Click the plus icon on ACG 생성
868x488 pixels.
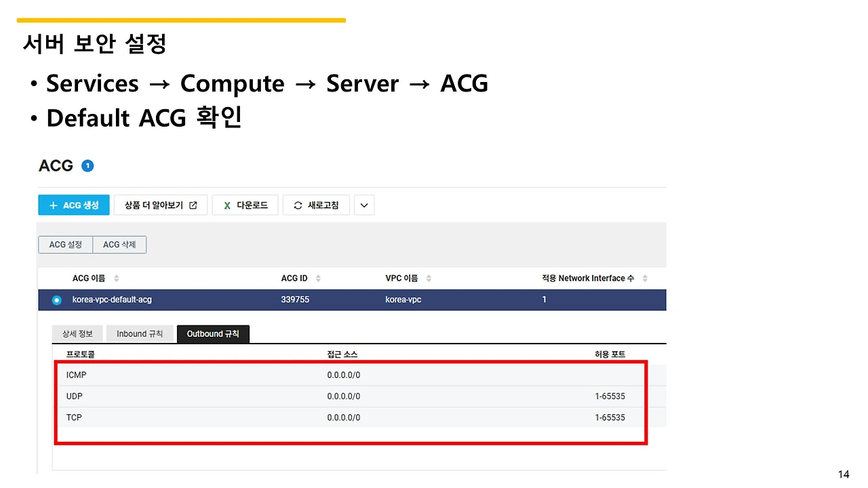point(54,205)
